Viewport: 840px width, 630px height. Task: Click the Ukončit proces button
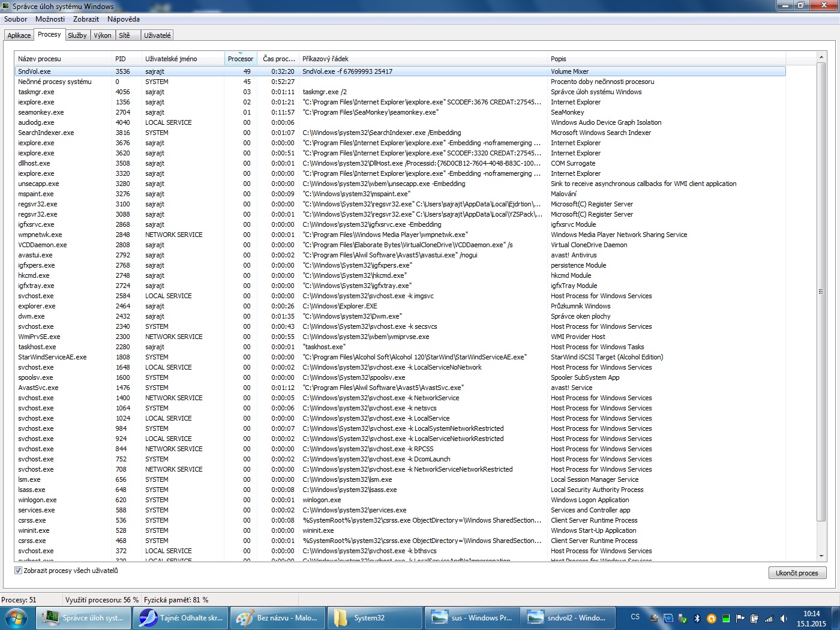(797, 573)
